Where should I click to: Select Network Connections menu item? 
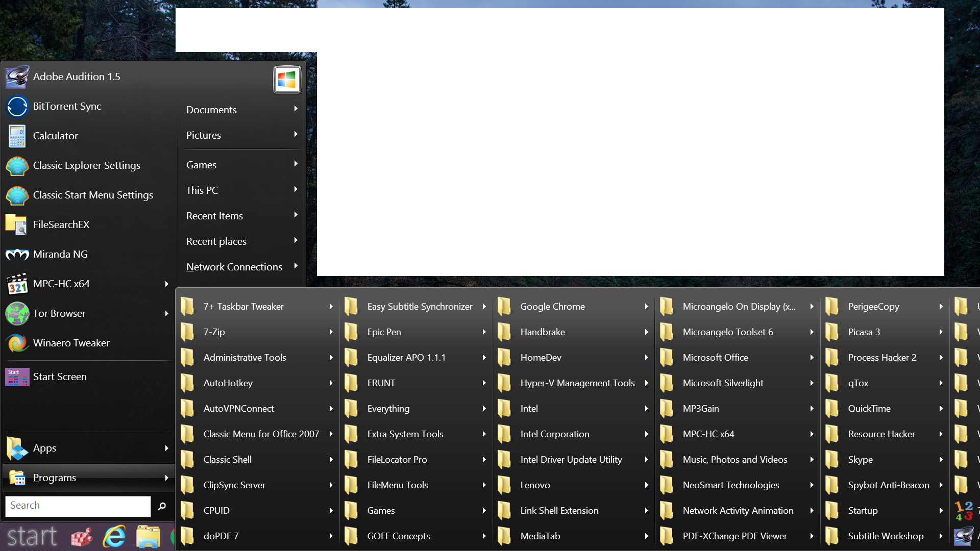point(234,267)
